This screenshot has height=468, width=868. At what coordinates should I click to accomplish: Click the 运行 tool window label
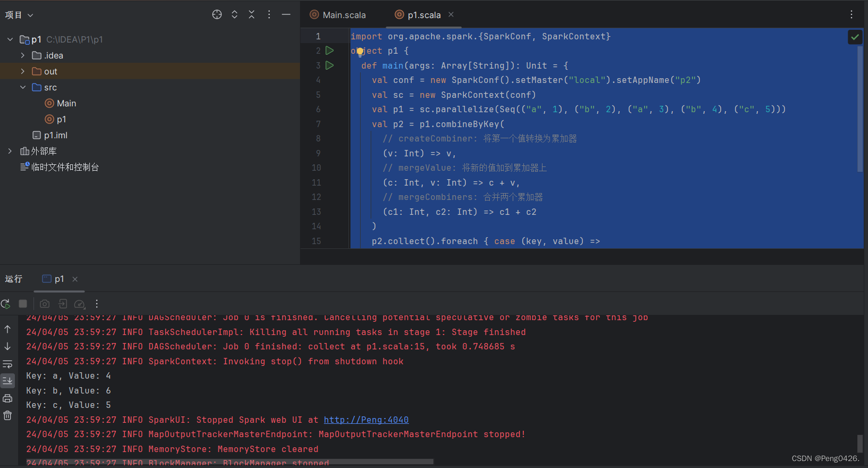click(14, 279)
